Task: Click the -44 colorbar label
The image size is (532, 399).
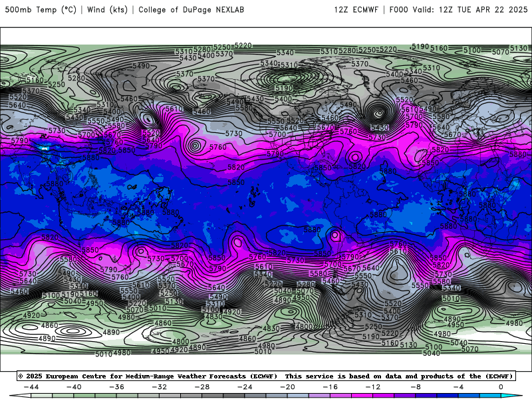Action: coord(31,387)
